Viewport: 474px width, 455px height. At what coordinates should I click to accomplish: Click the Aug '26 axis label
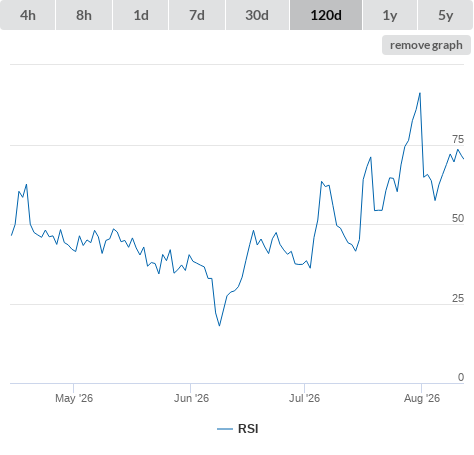coord(422,398)
